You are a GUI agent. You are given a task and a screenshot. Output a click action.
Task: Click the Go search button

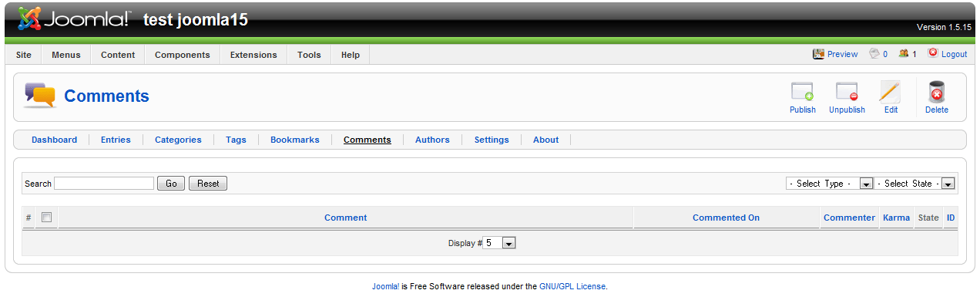click(171, 184)
